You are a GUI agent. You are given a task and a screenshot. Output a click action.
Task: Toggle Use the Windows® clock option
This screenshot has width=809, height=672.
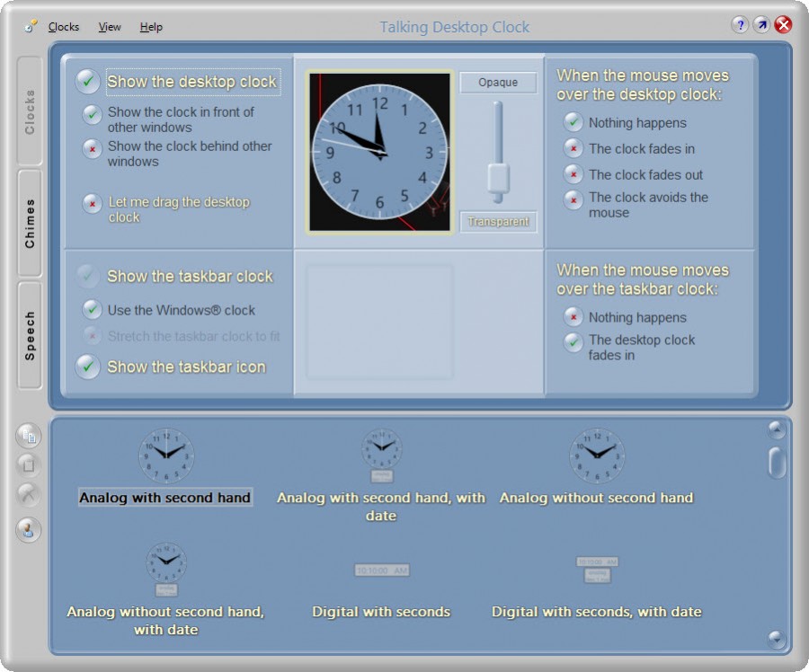[x=92, y=309]
